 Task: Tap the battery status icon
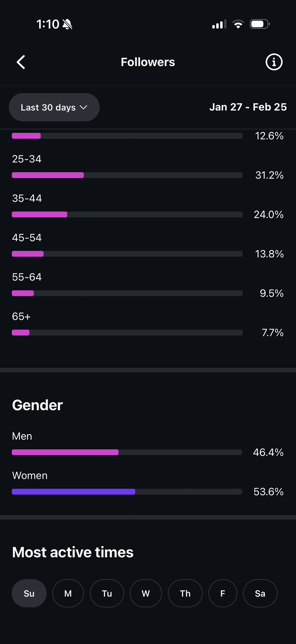(x=259, y=24)
